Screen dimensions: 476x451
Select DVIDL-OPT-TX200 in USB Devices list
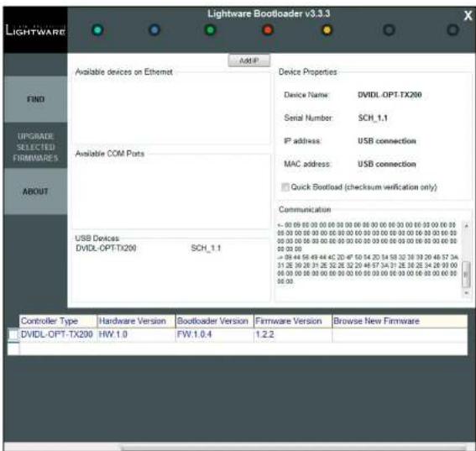click(106, 248)
